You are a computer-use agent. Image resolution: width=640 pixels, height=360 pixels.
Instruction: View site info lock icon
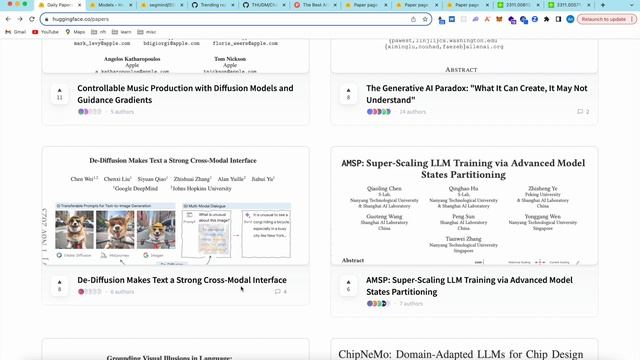(47, 19)
